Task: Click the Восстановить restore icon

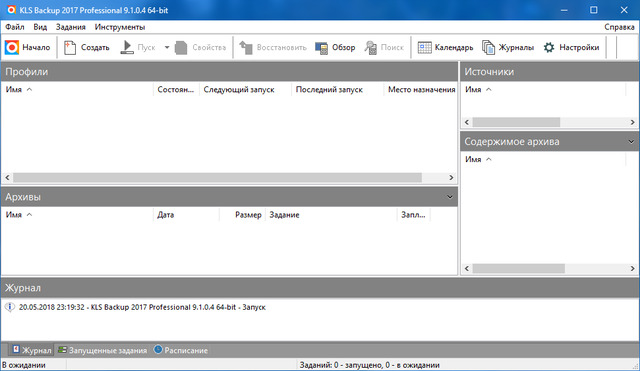Action: tap(246, 47)
